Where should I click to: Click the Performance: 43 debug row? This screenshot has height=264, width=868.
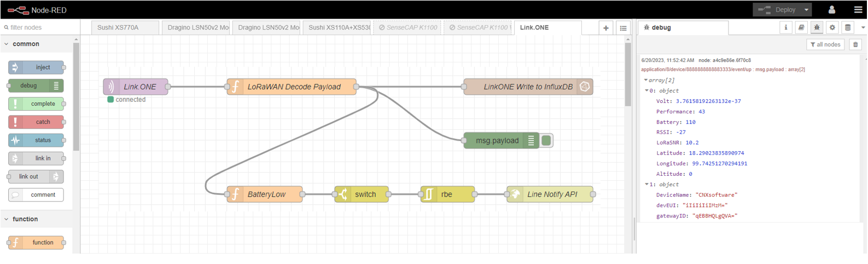681,112
